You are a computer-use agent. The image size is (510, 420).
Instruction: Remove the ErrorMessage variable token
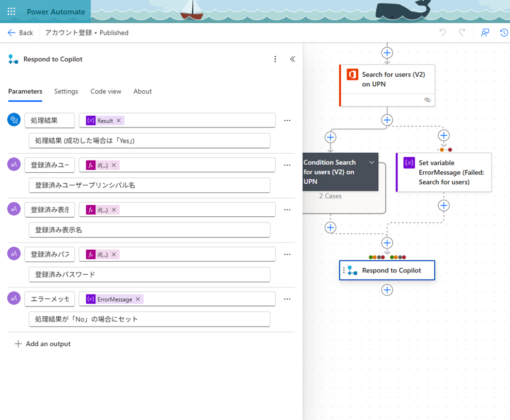[138, 299]
